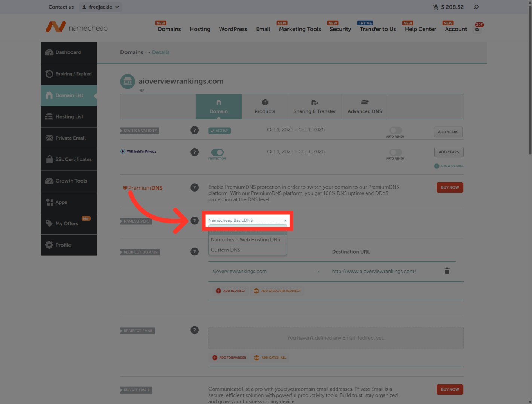Expand Show Details for privacy protection
532x404 pixels.
(x=449, y=166)
